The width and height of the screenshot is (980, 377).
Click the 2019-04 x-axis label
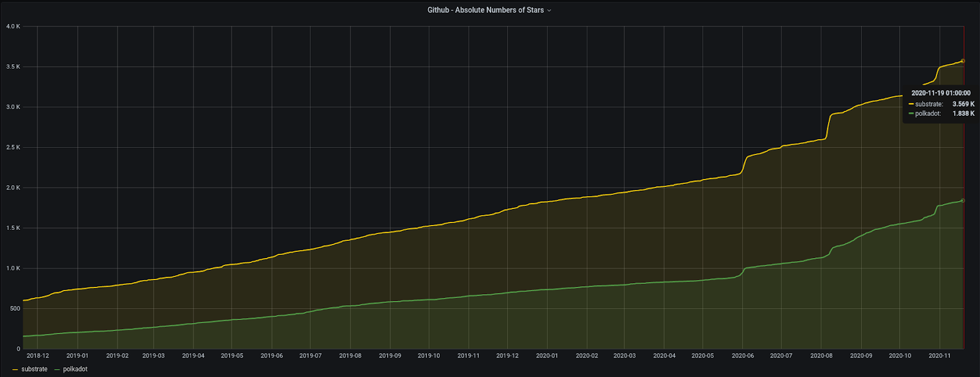point(193,356)
